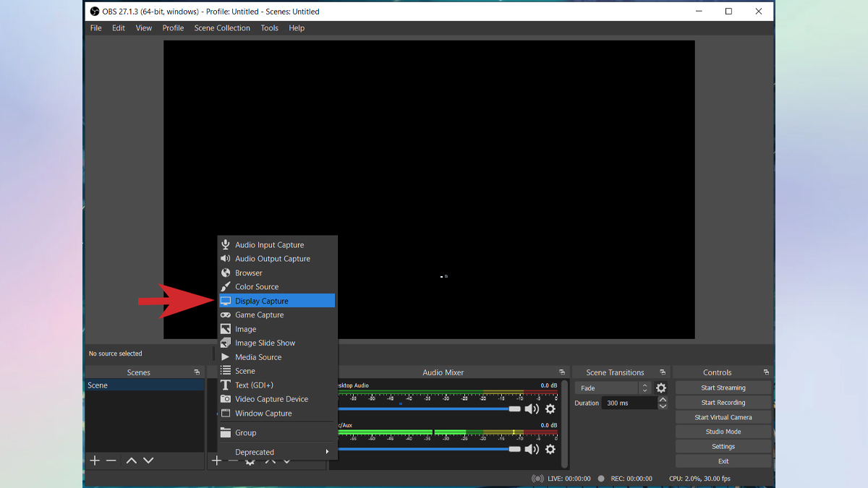Screen dimensions: 868x488
Task: Decrease transition duration with down arrow
Action: [663, 406]
